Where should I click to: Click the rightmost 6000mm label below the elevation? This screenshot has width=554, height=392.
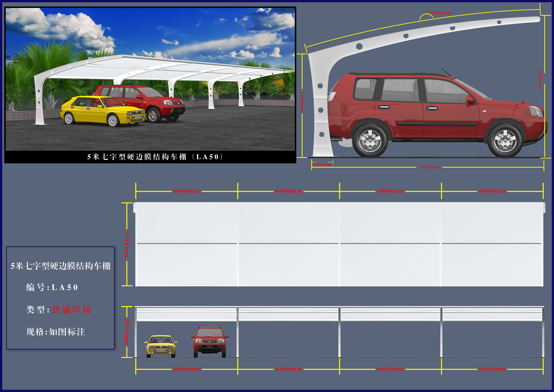point(492,369)
